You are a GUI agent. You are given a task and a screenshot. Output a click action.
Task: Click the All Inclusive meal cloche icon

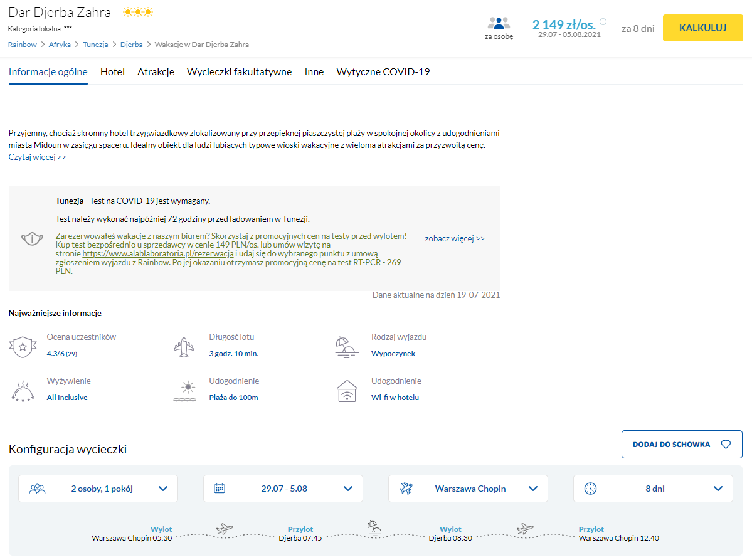[x=22, y=390]
